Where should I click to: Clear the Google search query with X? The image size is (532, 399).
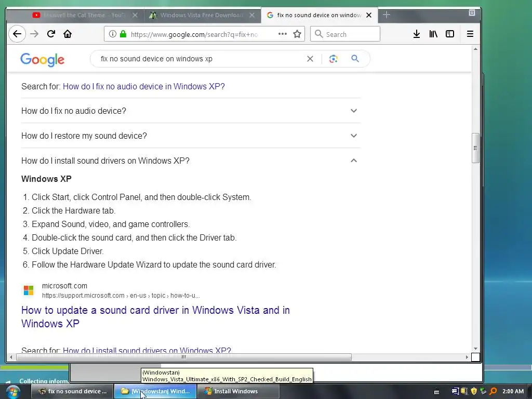[x=310, y=59]
